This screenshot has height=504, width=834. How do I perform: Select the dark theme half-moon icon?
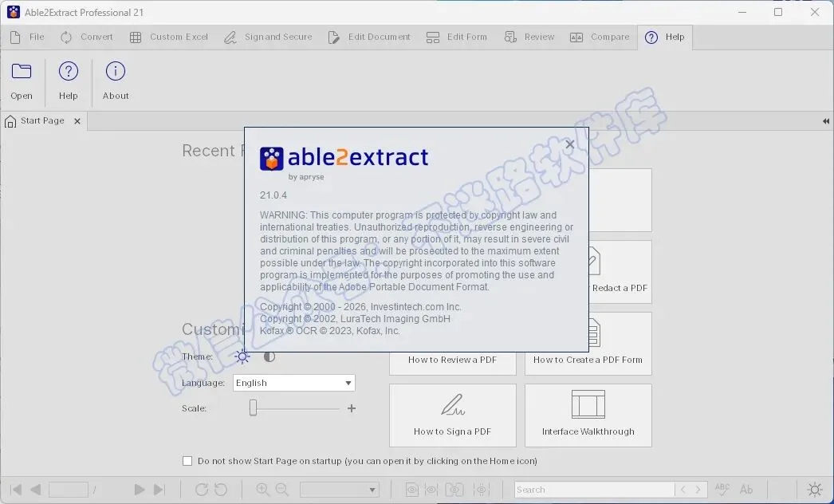click(269, 356)
